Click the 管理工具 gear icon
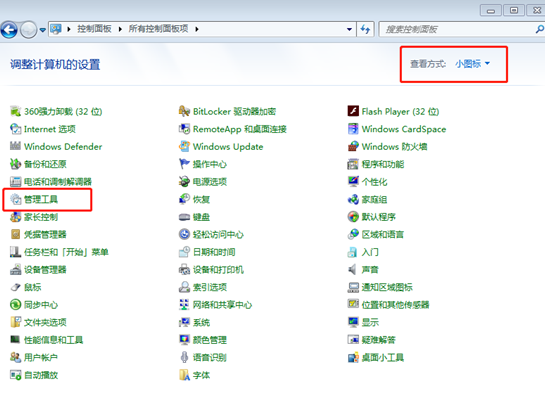The height and width of the screenshot is (412, 545). click(15, 200)
